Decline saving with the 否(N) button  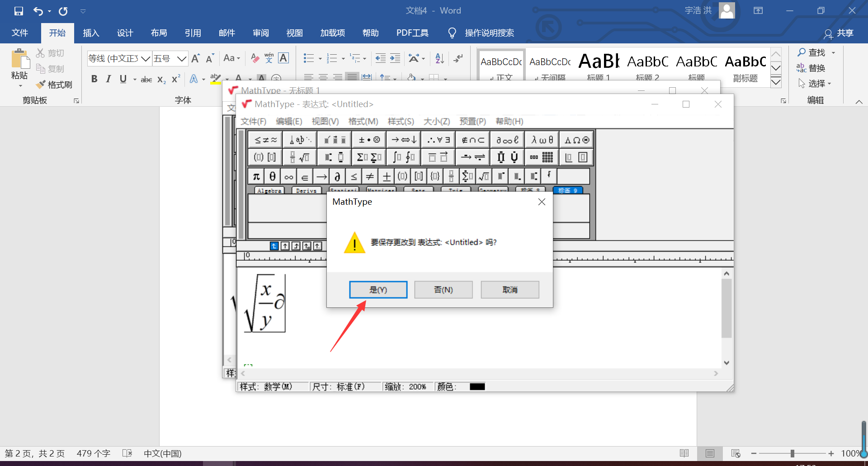pyautogui.click(x=443, y=290)
